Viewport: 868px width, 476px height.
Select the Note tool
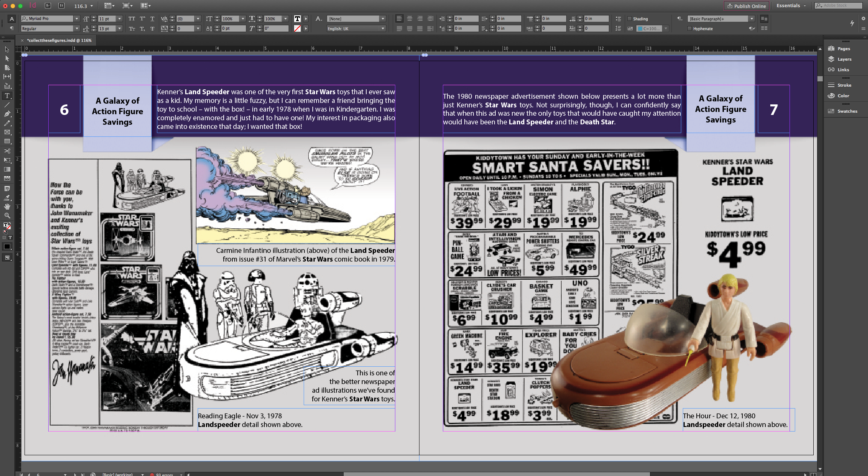(7, 188)
